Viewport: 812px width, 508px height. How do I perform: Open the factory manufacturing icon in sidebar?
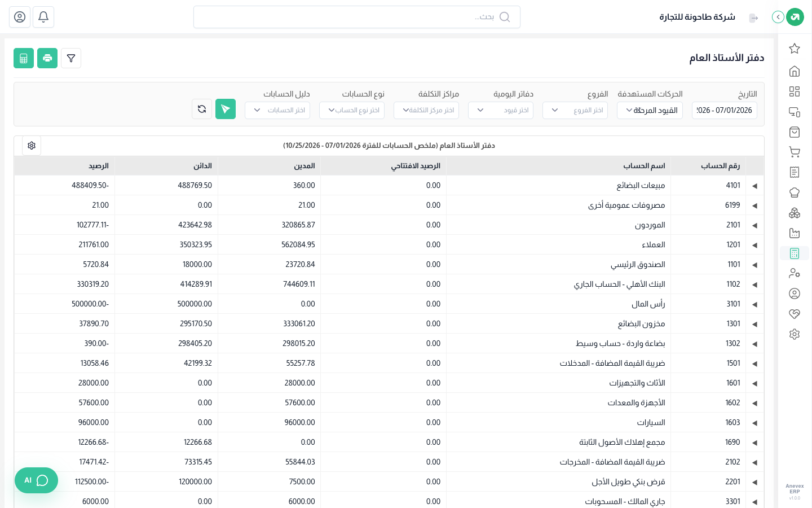click(795, 233)
